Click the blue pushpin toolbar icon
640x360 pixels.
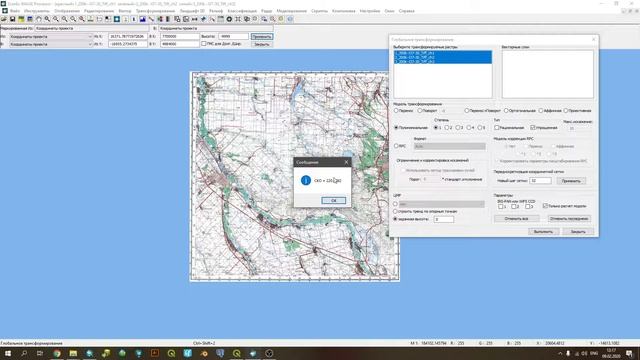point(203,19)
